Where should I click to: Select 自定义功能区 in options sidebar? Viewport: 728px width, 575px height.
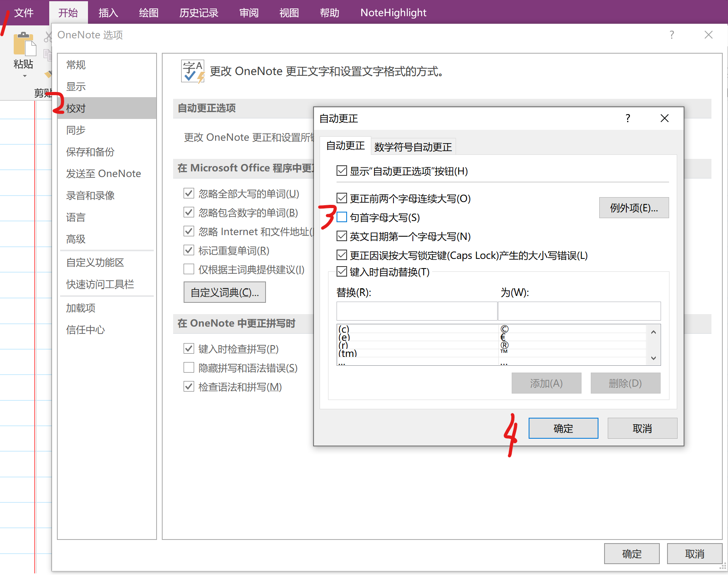click(107, 262)
